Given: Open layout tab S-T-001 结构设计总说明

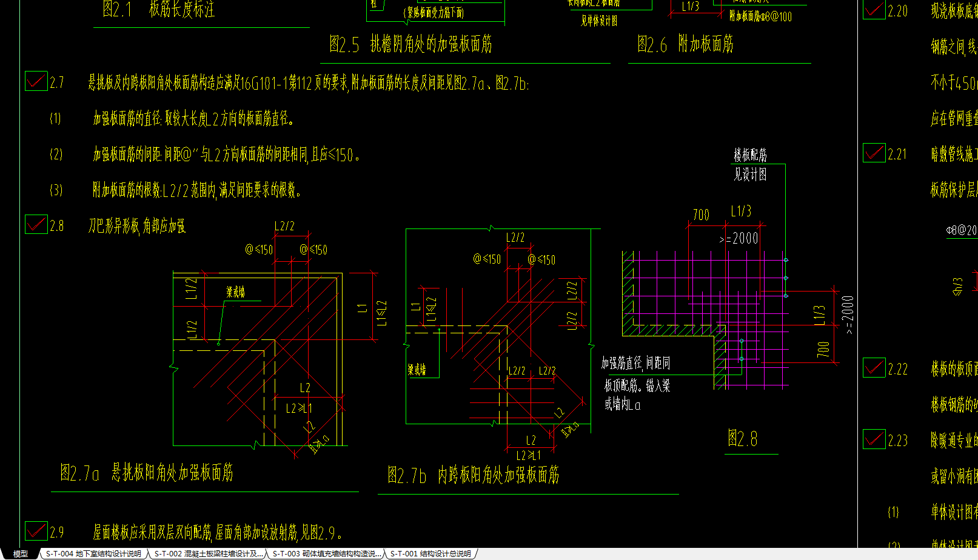Looking at the screenshot, I should (430, 554).
